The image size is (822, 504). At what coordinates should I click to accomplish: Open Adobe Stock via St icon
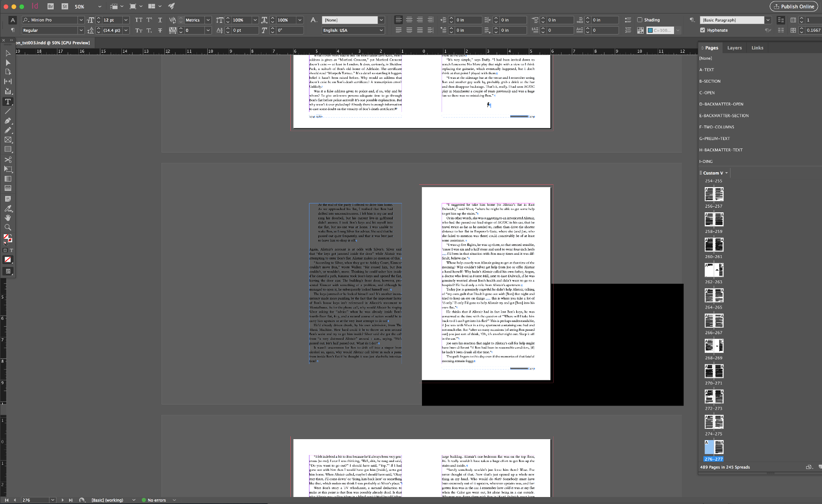click(x=65, y=7)
